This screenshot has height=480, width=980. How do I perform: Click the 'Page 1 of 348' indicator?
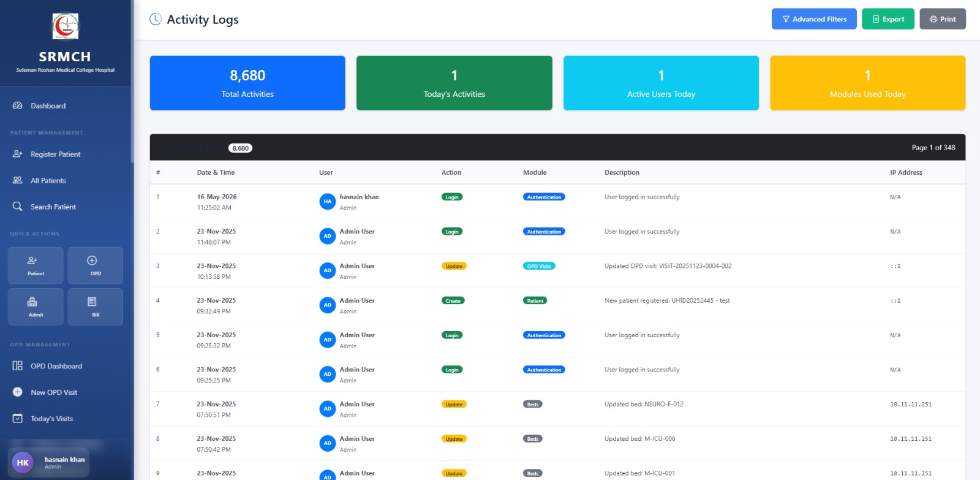933,148
